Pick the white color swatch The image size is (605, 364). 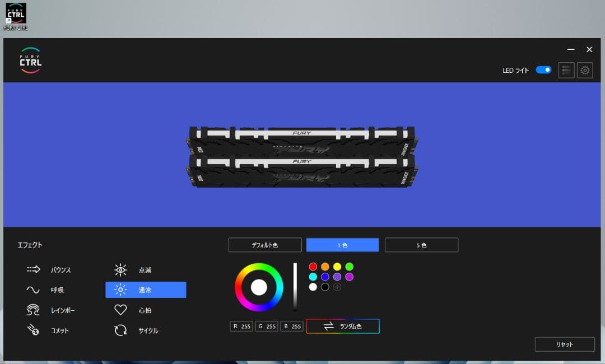pos(313,287)
